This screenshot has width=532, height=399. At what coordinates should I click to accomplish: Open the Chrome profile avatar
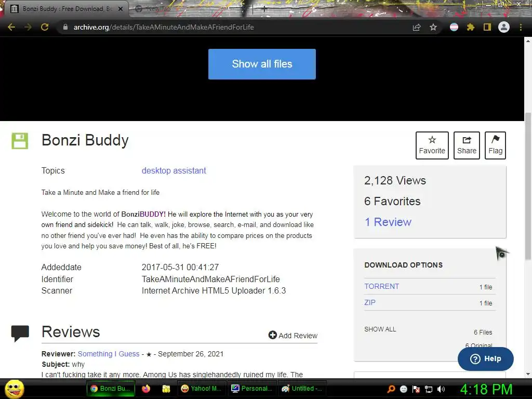(504, 27)
